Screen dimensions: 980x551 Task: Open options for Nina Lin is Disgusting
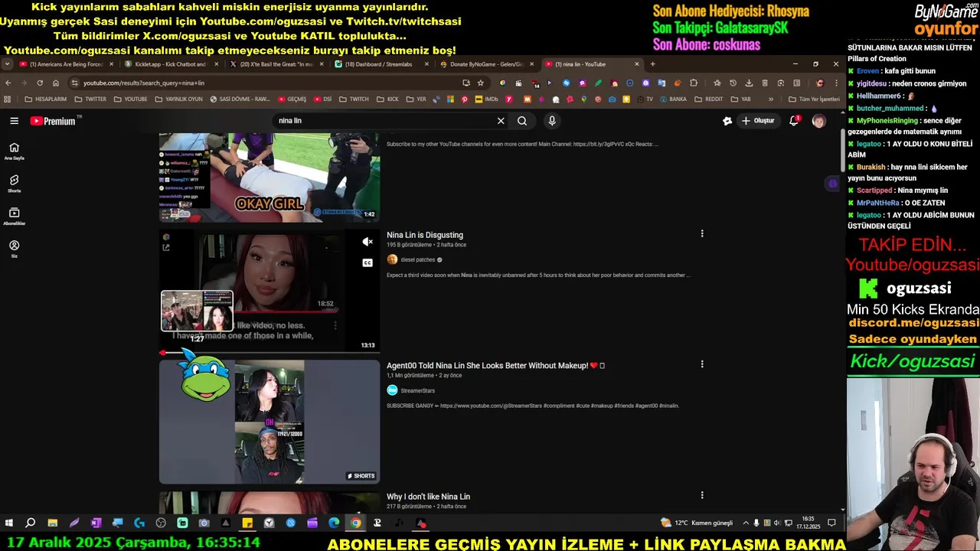click(x=702, y=233)
